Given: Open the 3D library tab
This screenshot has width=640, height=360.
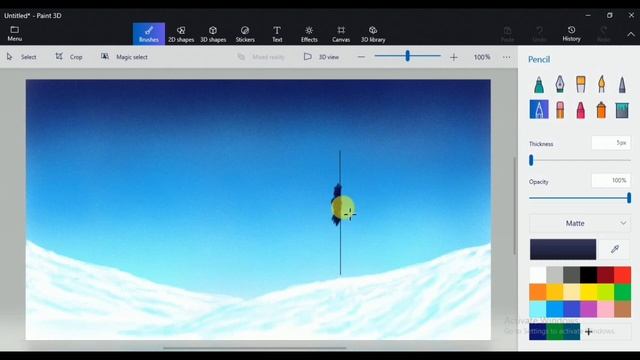Looking at the screenshot, I should 373,33.
